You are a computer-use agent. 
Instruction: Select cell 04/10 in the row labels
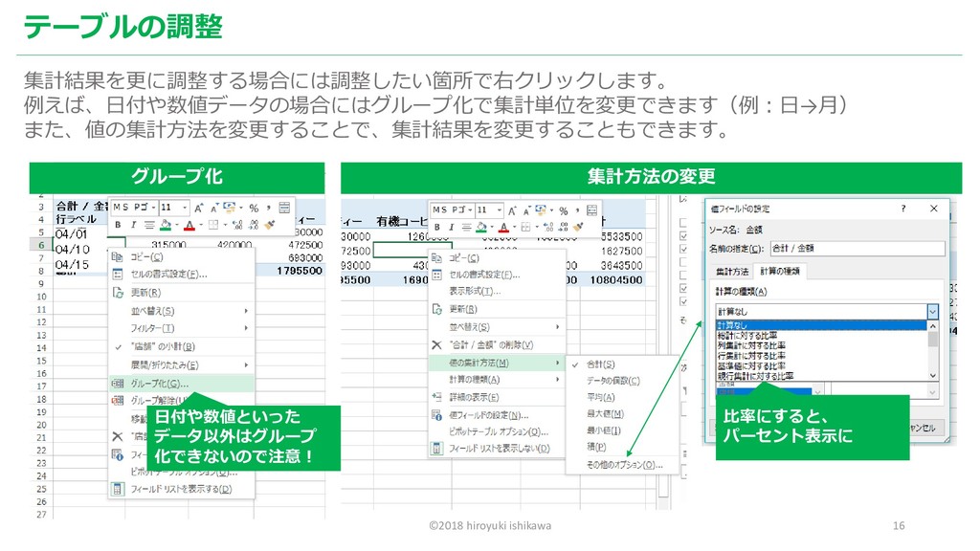click(x=73, y=250)
